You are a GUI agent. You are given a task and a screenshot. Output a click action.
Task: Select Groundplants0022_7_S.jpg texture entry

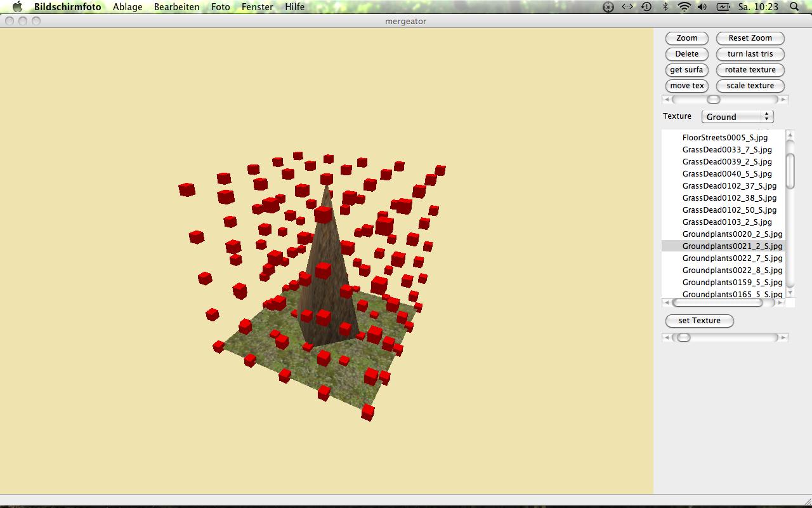[x=732, y=258]
